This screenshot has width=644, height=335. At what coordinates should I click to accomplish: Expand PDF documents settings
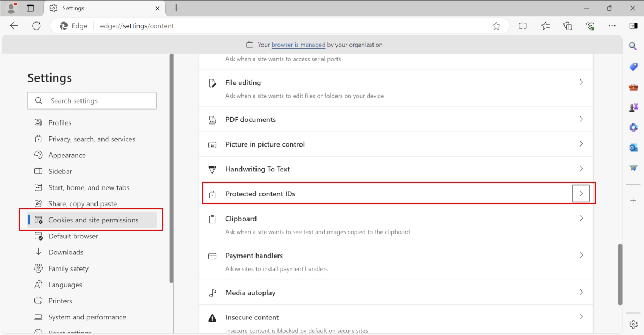click(581, 119)
